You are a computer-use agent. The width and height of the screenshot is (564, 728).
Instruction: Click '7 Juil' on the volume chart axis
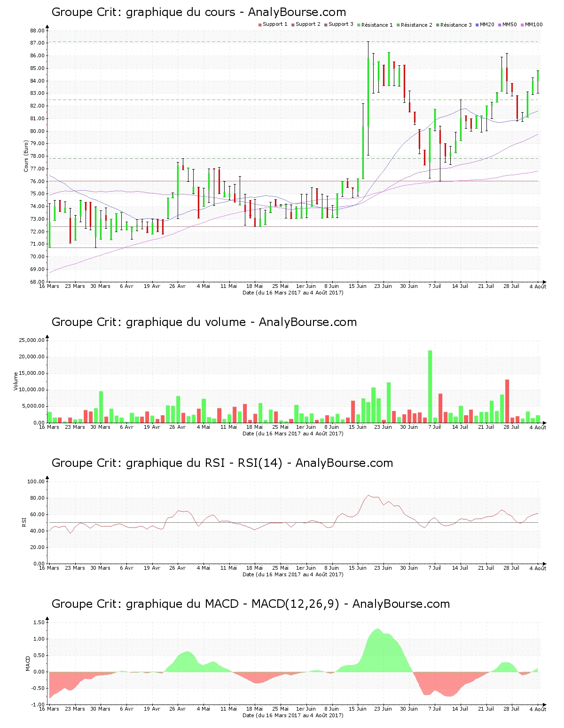point(435,427)
